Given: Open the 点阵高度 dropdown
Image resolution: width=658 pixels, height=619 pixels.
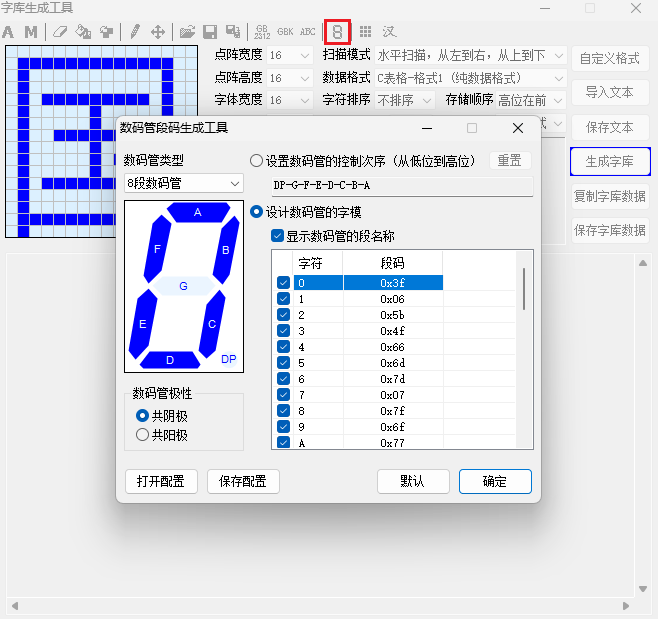Looking at the screenshot, I should (x=290, y=78).
